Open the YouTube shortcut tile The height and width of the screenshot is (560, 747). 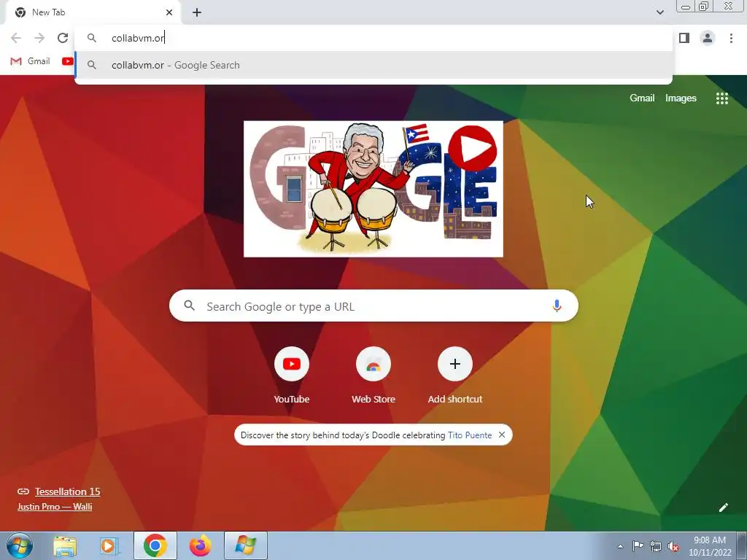point(292,376)
